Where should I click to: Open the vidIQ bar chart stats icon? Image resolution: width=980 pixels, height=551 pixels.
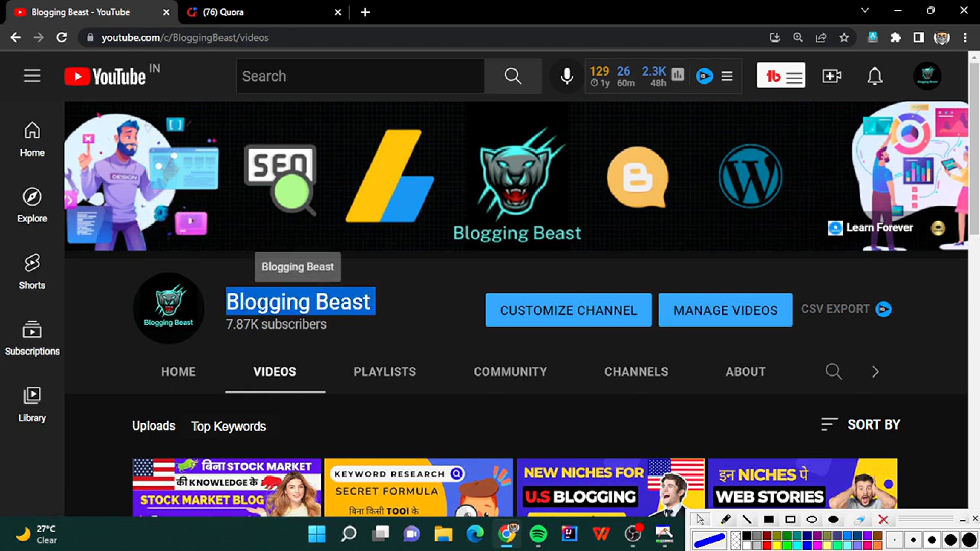click(x=678, y=74)
